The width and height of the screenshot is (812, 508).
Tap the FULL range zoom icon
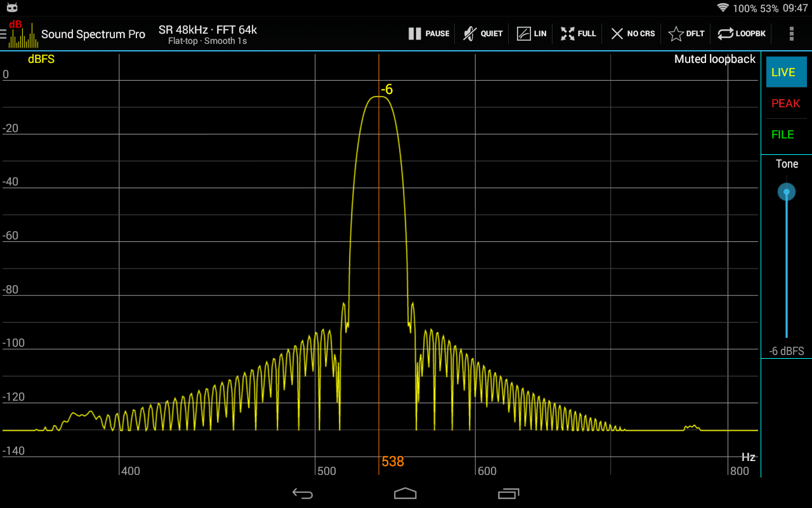[578, 34]
